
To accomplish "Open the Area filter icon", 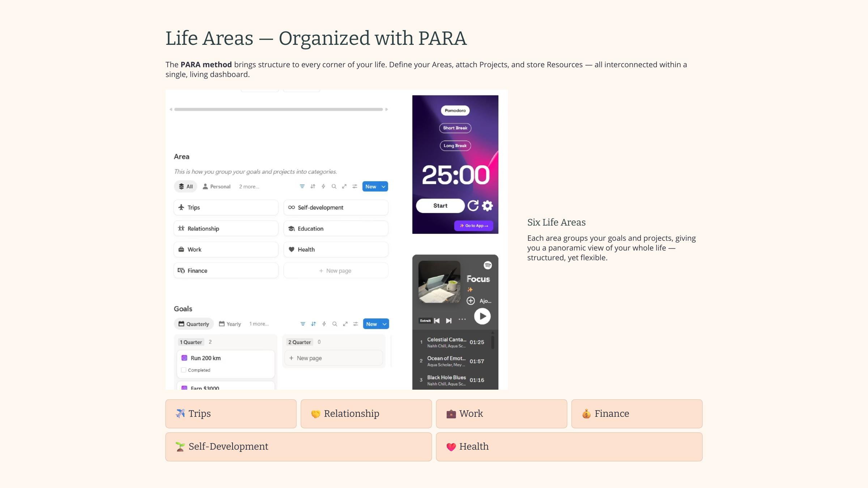I will 302,187.
